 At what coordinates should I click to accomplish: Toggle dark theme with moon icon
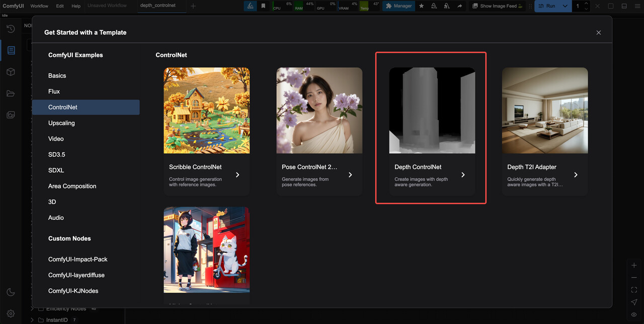point(11,292)
